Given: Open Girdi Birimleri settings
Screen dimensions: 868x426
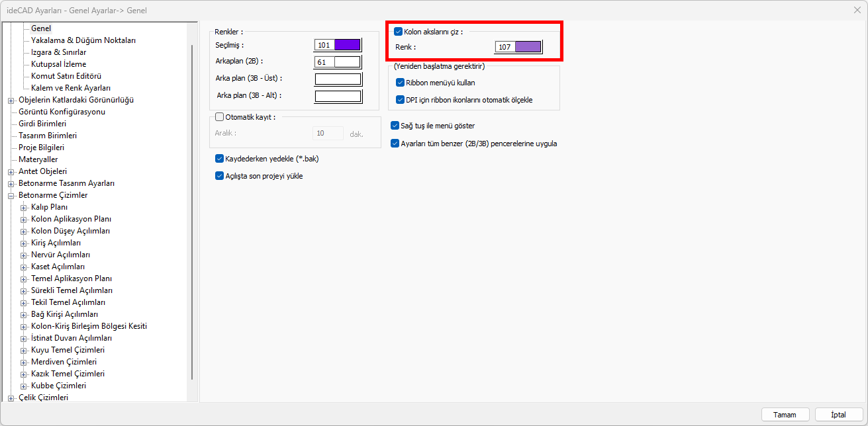Looking at the screenshot, I should (42, 124).
